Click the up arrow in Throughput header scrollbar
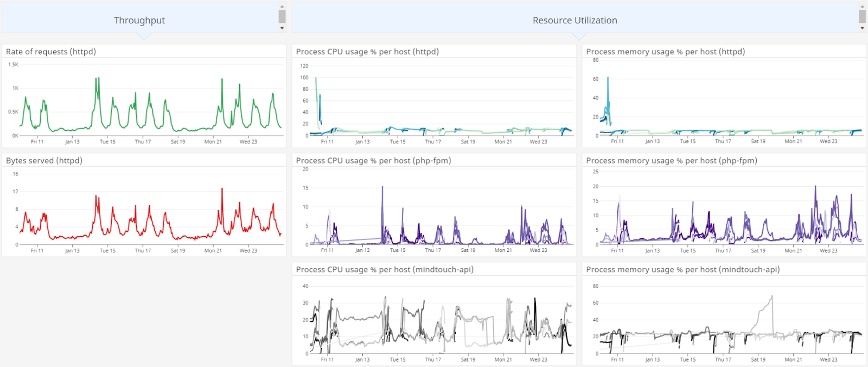 pos(282,6)
